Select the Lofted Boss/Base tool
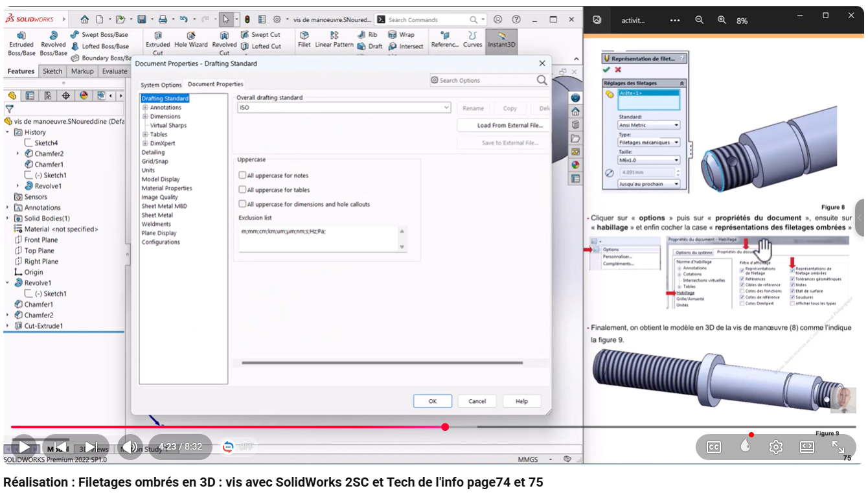Viewport: 868px width, 495px height. [x=100, y=46]
